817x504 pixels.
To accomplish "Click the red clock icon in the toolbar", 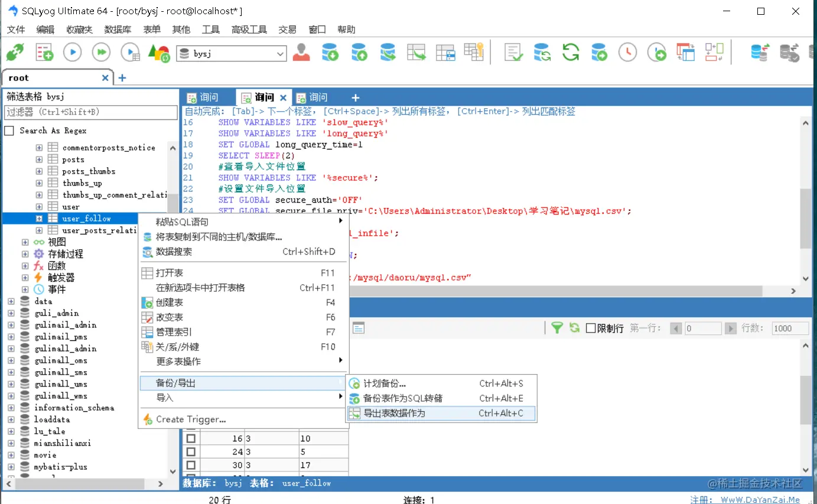I will [x=628, y=52].
